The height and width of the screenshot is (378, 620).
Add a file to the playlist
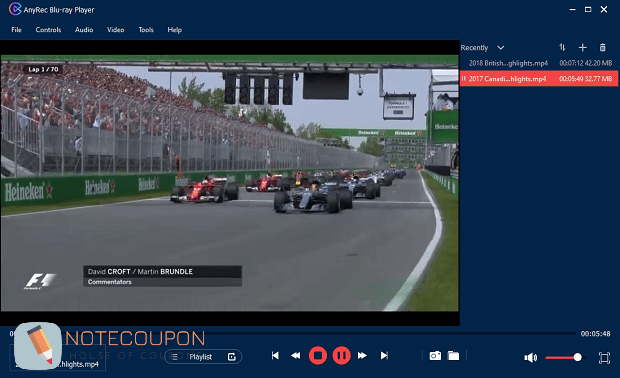[x=582, y=48]
